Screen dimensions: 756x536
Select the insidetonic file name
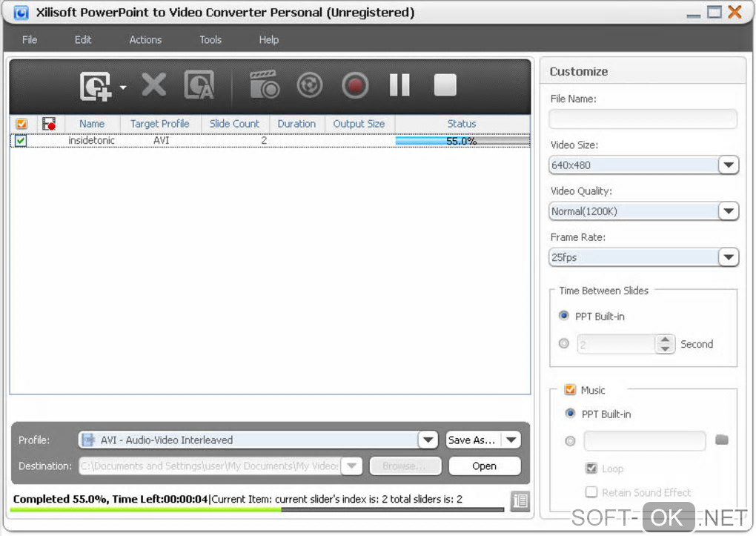[x=92, y=140]
